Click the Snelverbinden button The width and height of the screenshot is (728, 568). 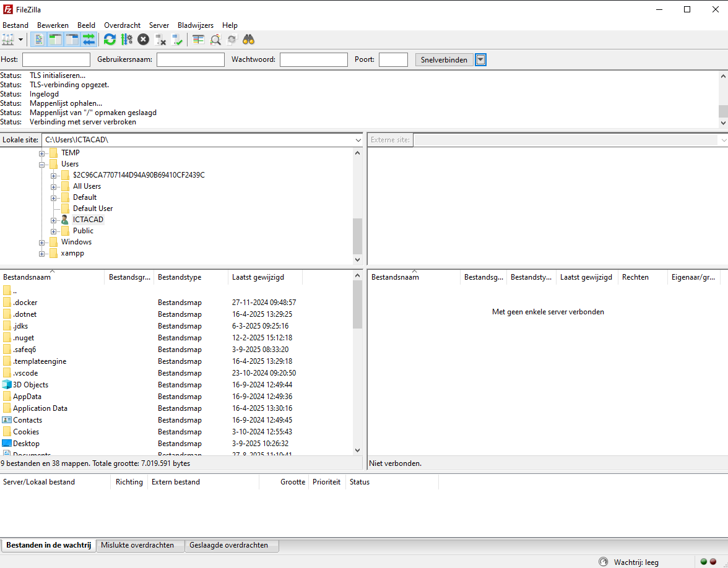[x=444, y=60]
